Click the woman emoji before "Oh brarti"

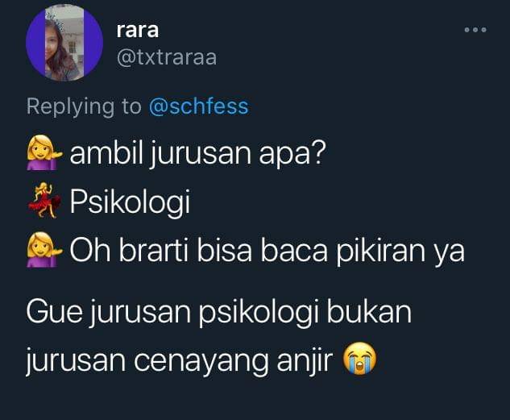44,250
